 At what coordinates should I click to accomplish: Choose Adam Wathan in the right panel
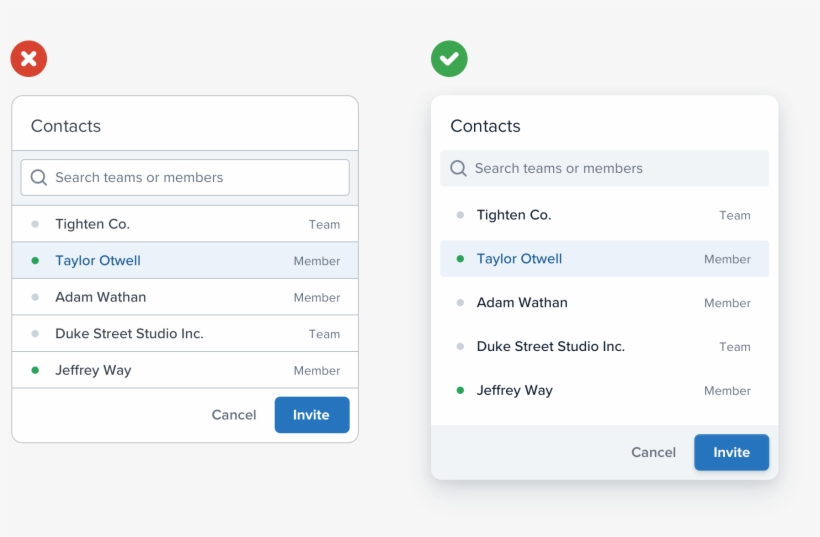(x=522, y=303)
